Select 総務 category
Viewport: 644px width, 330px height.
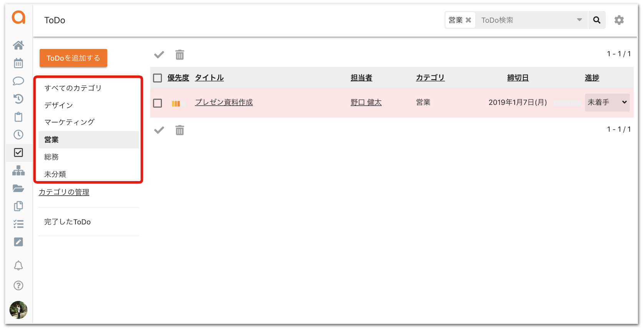[89, 157]
